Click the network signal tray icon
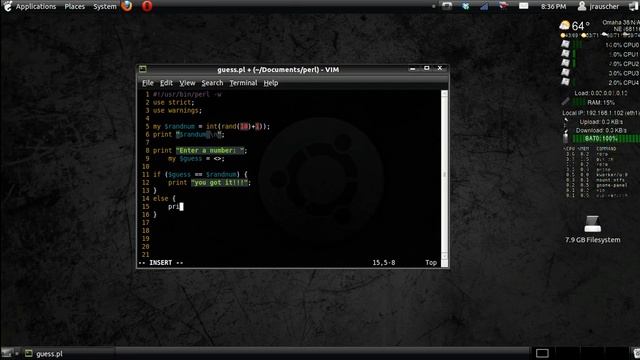The height and width of the screenshot is (360, 640). pos(484,6)
